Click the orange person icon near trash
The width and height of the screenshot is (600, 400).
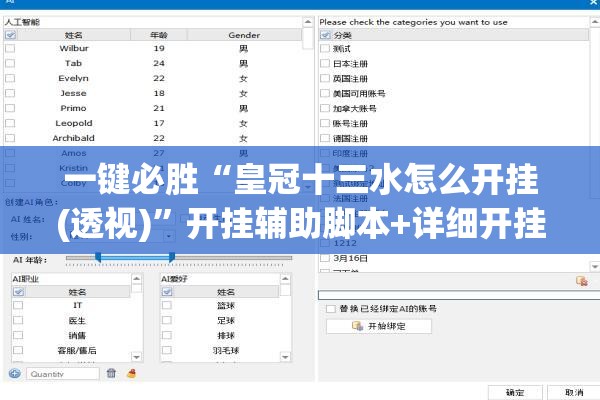pyautogui.click(x=131, y=373)
